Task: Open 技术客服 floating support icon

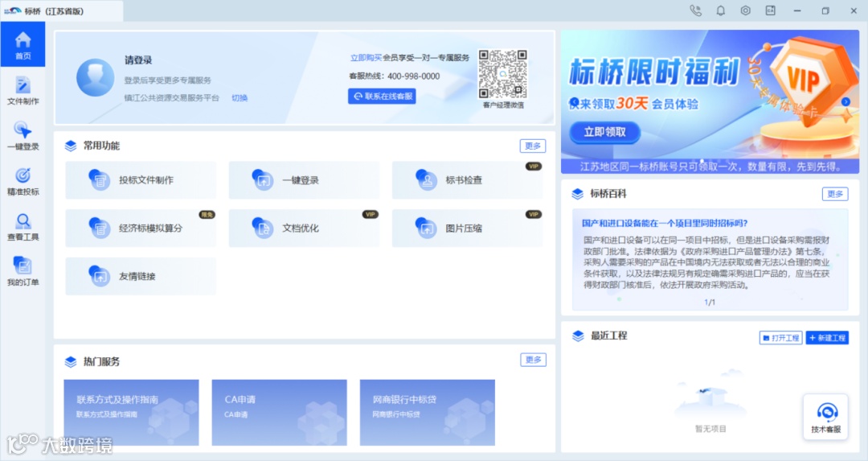Action: pos(825,417)
